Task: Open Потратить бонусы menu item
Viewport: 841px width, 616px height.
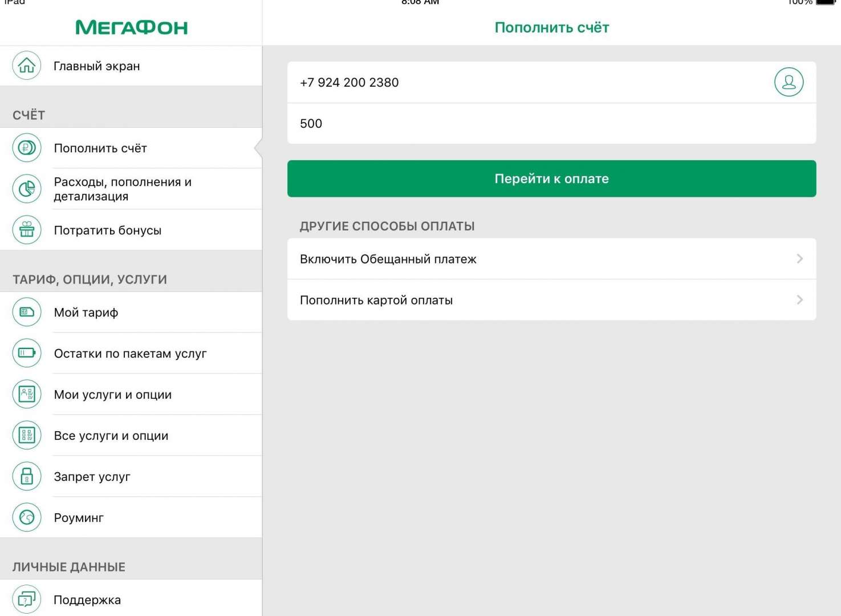Action: pos(131,230)
